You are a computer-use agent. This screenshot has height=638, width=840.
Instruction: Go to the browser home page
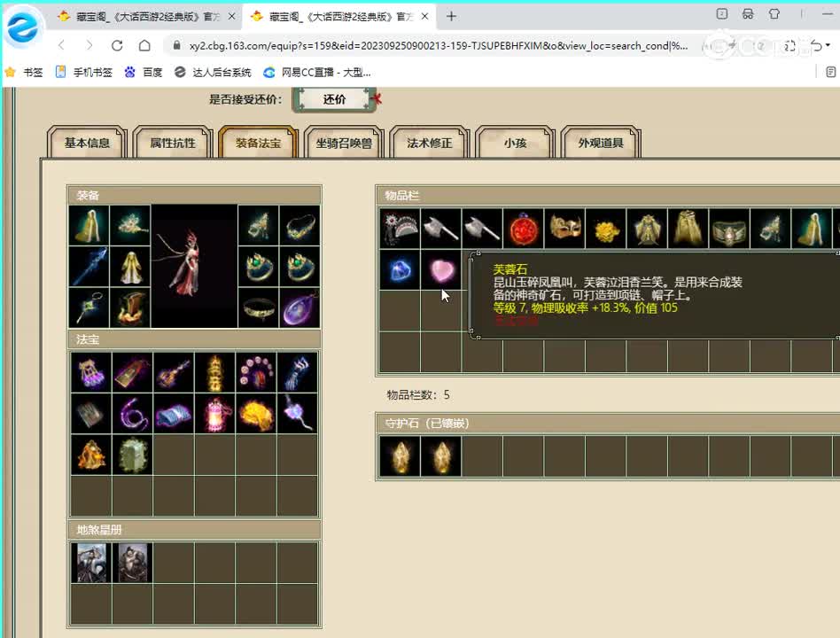click(x=144, y=45)
